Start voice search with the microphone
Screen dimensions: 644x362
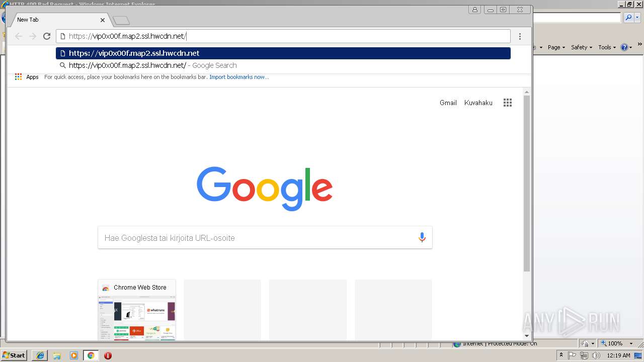(422, 238)
